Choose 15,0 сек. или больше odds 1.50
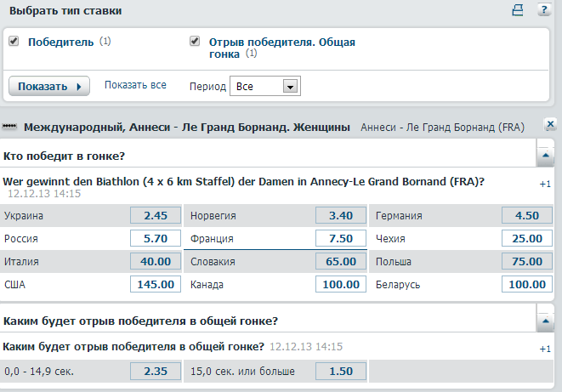The image size is (562, 392). [340, 371]
